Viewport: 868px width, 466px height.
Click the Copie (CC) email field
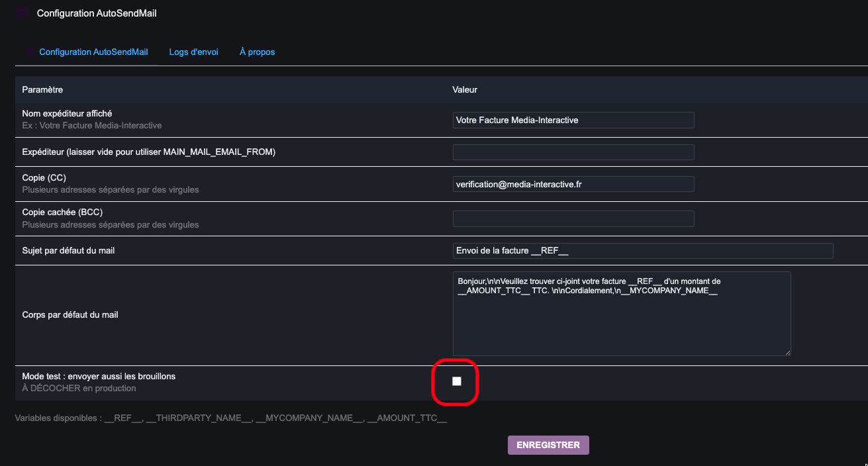pos(573,184)
